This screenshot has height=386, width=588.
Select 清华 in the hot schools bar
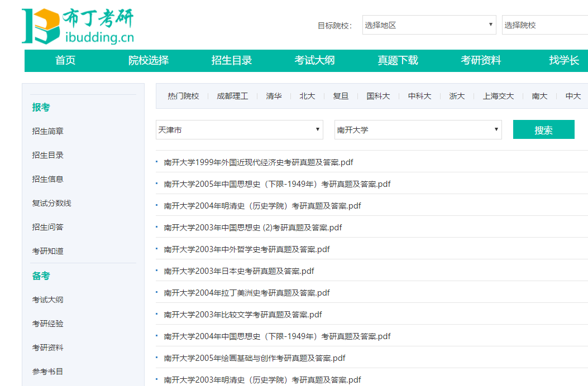point(274,96)
